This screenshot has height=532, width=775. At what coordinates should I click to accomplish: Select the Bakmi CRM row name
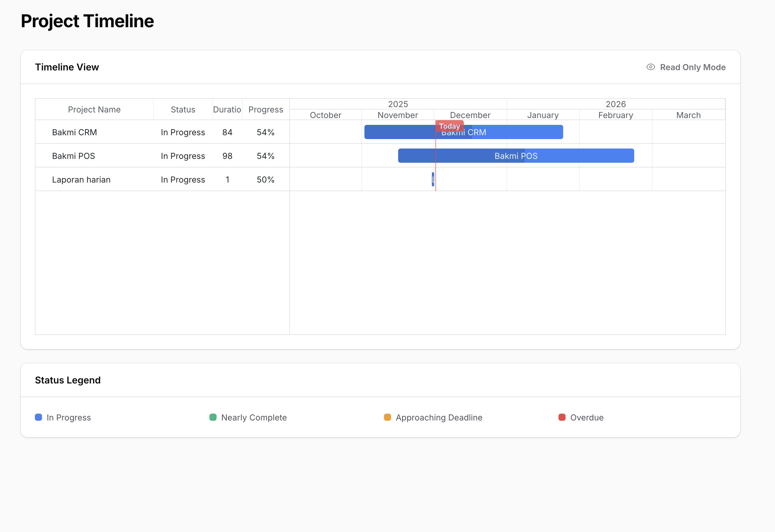74,133
